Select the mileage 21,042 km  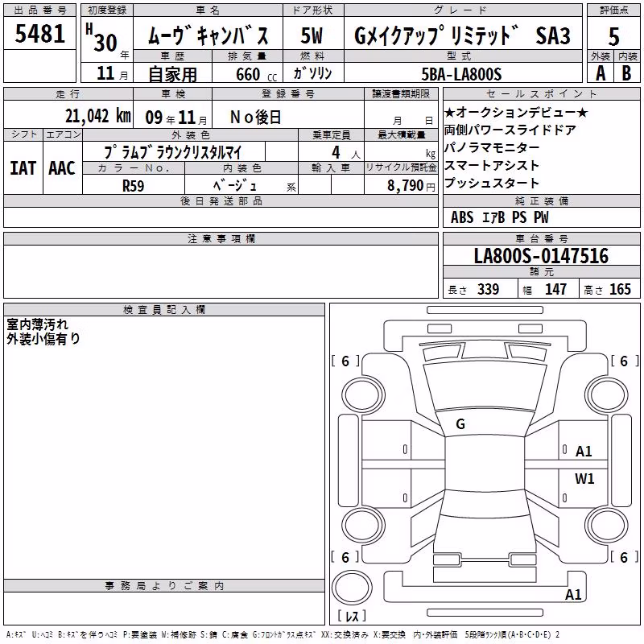98,116
